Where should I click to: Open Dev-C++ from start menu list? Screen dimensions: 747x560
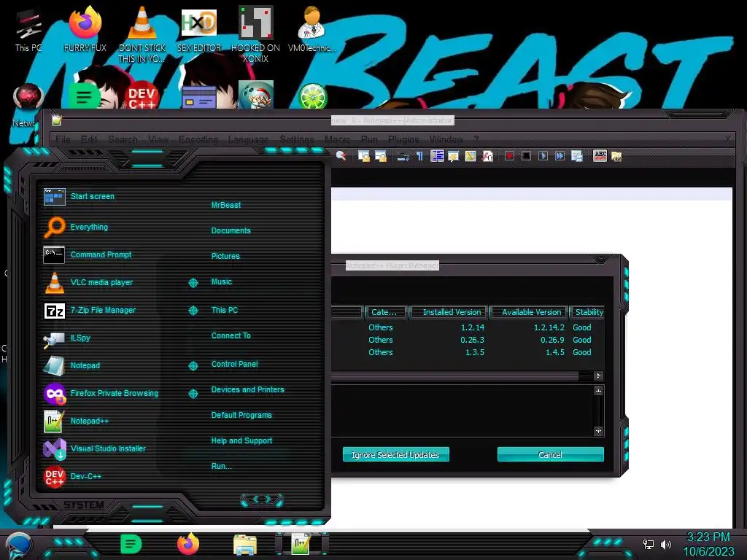coord(86,476)
